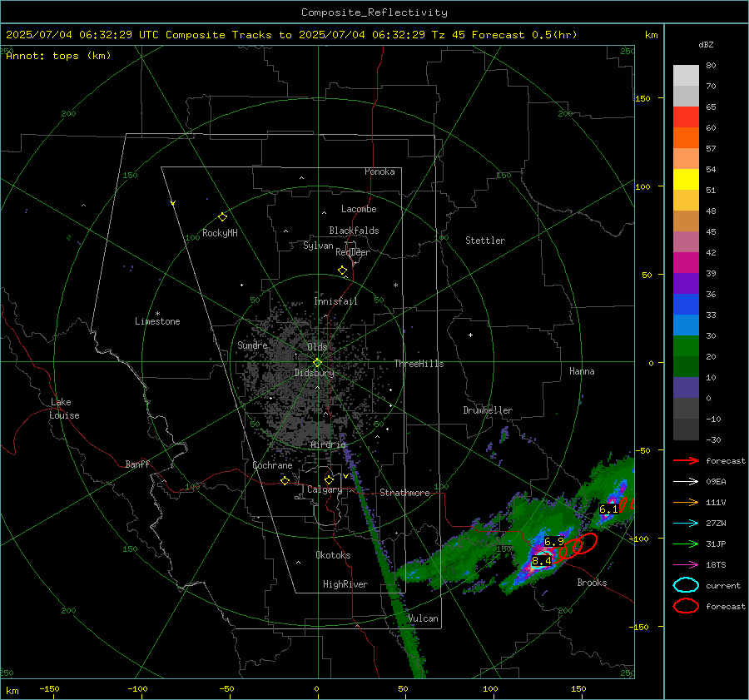Click the Sylvan label
Image resolution: width=749 pixels, height=700 pixels.
[318, 246]
